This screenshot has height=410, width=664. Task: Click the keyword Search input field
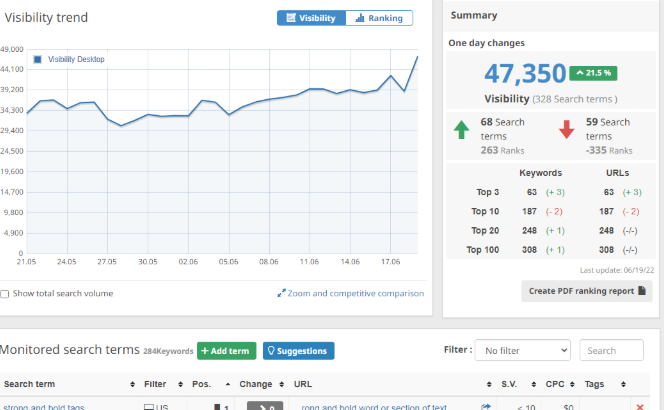pyautogui.click(x=611, y=350)
